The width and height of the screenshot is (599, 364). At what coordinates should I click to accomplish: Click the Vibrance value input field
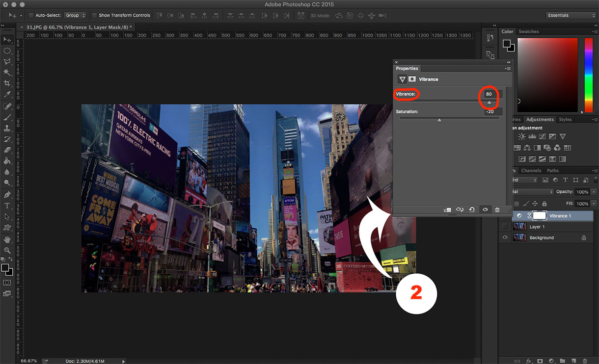pos(491,94)
